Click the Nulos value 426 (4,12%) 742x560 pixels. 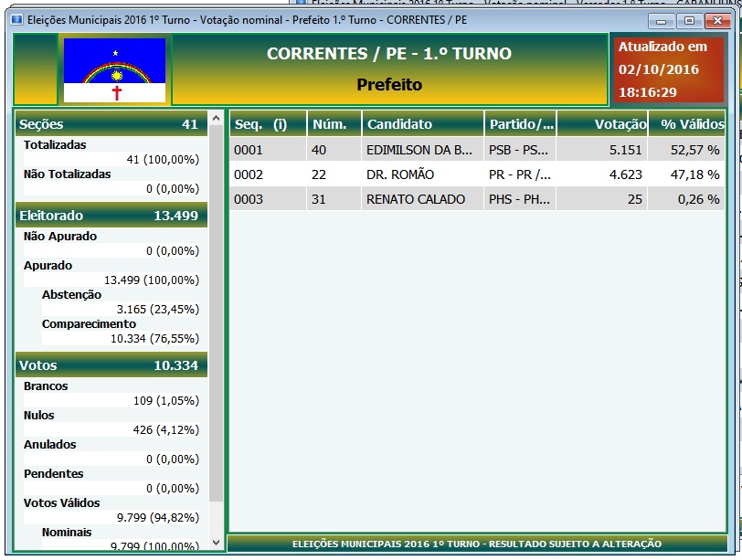coord(166,430)
